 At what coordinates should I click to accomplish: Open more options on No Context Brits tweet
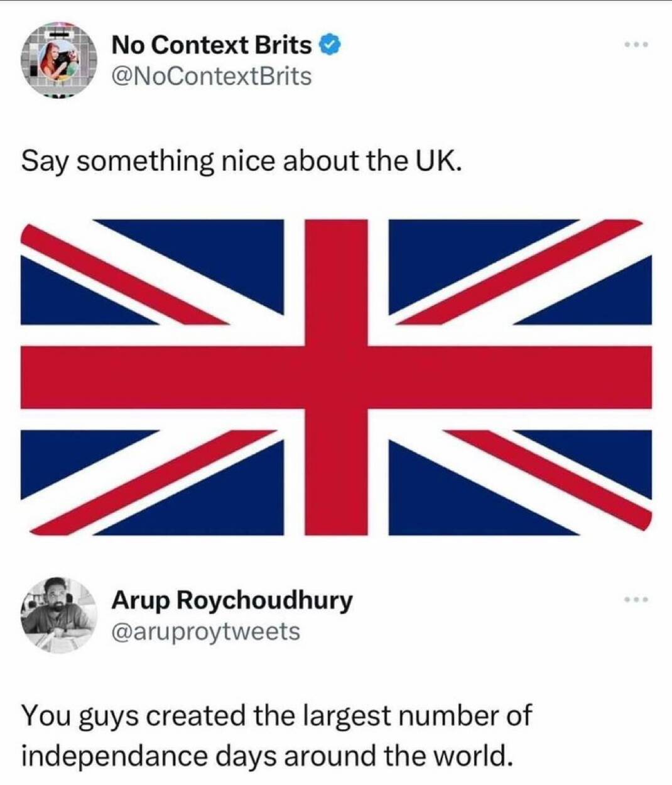pyautogui.click(x=636, y=45)
